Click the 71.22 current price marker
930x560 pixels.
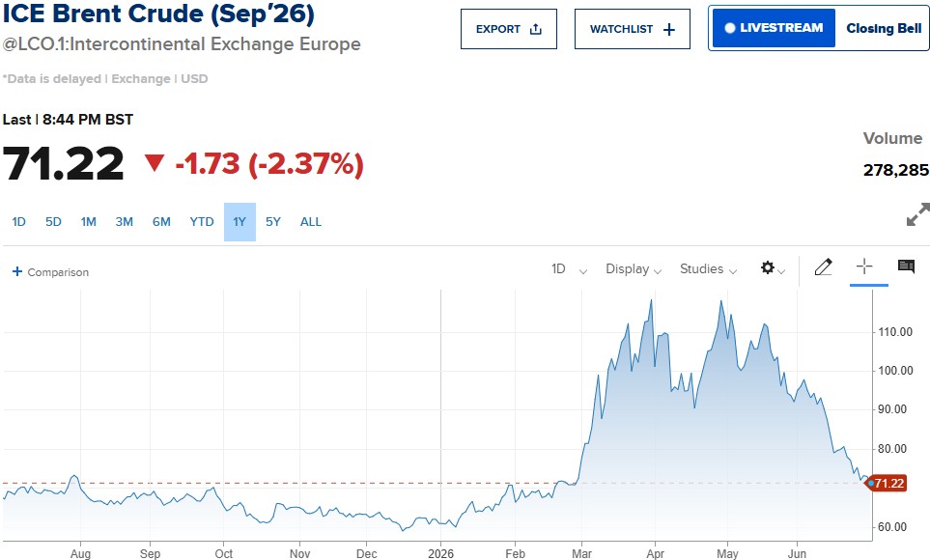point(888,484)
